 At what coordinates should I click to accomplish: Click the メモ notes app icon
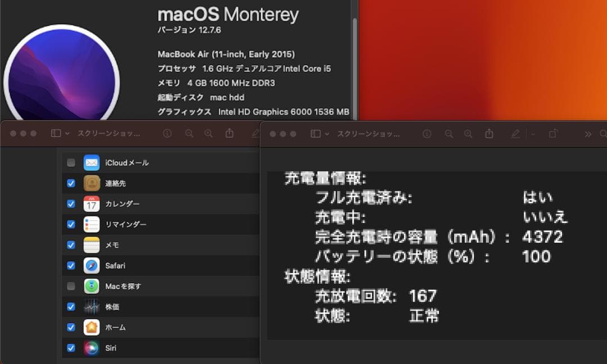click(91, 244)
